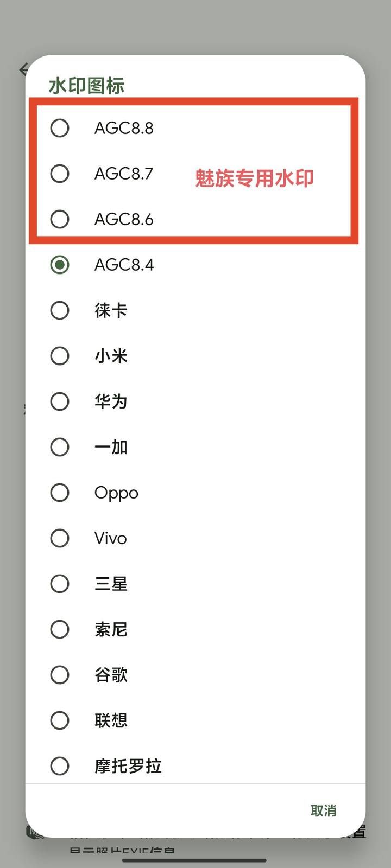Click the selected AGC8.4 radio button
The image size is (391, 868).
60,265
